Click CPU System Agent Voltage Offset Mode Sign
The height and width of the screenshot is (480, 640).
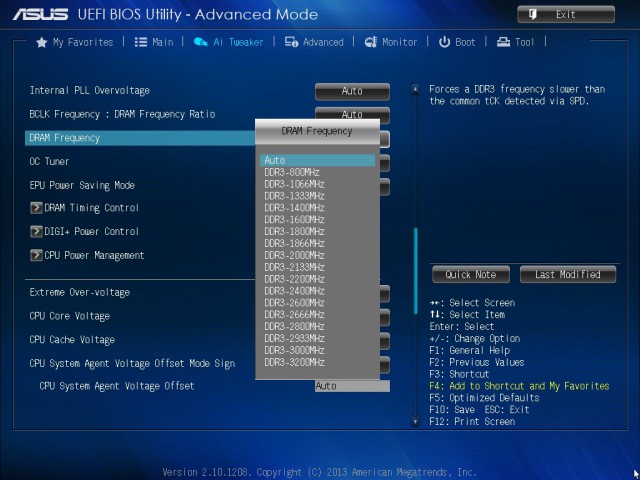point(132,364)
